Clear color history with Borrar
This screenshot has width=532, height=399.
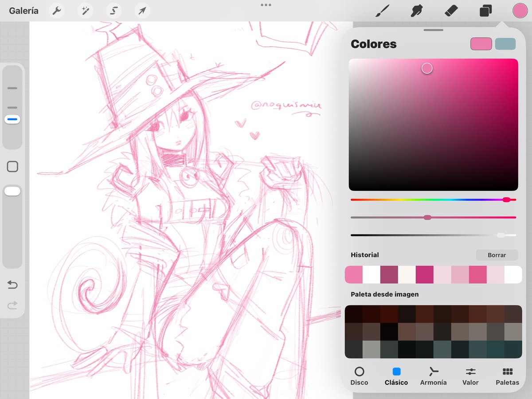(497, 255)
